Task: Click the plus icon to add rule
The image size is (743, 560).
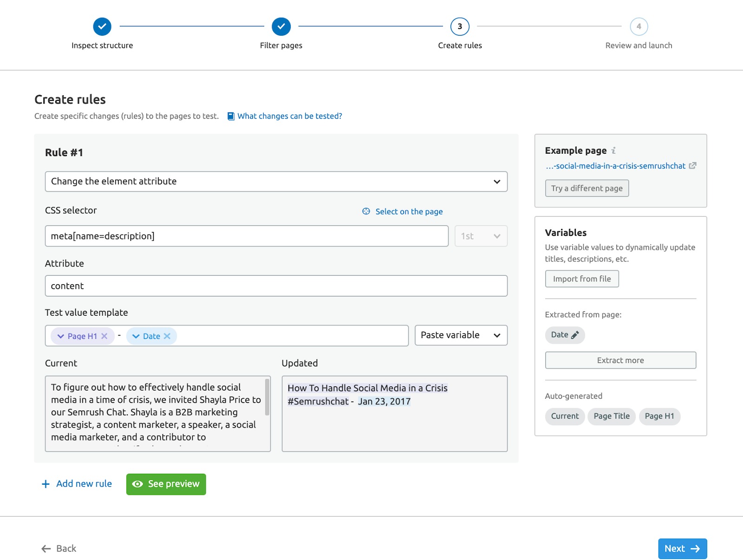Action: point(46,484)
